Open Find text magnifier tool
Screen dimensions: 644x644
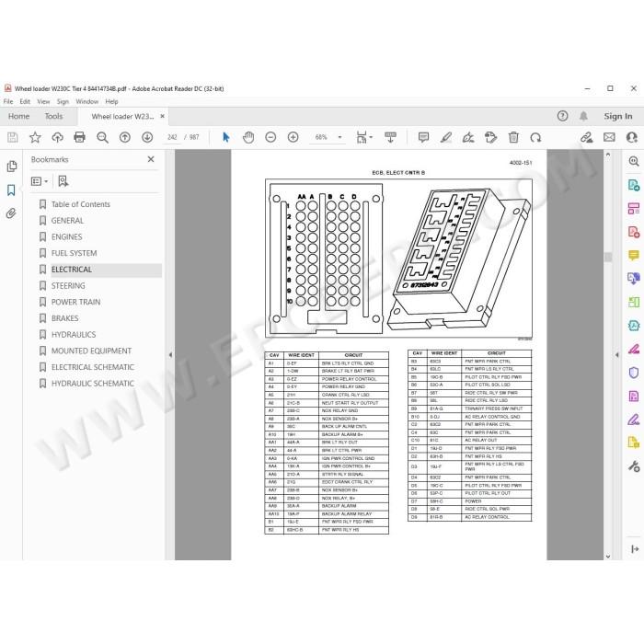(x=102, y=137)
